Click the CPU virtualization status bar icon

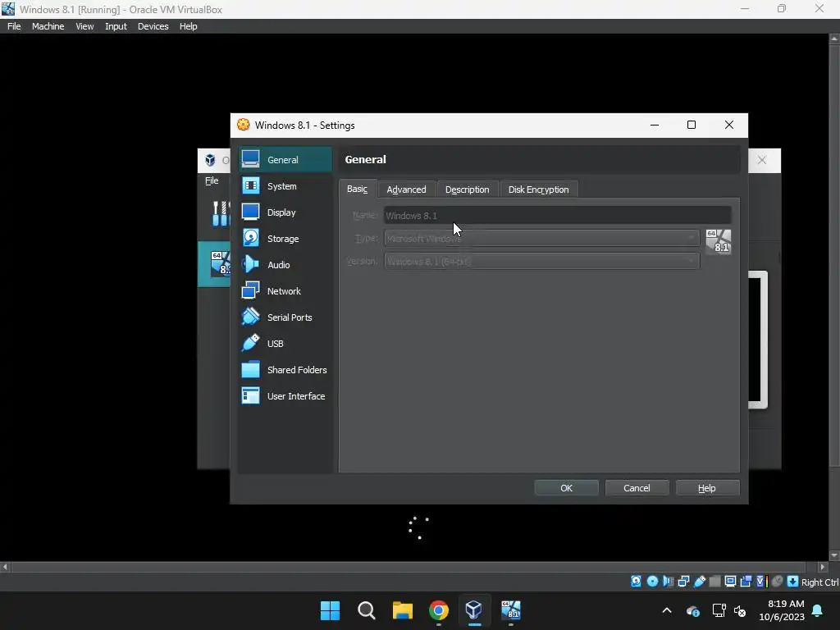761,582
